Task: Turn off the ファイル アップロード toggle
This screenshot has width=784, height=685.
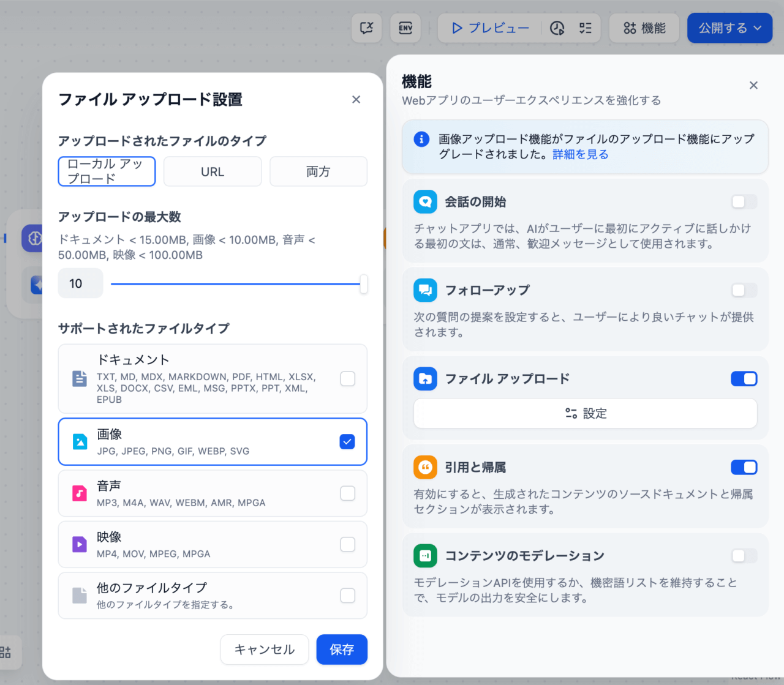Action: (x=744, y=379)
